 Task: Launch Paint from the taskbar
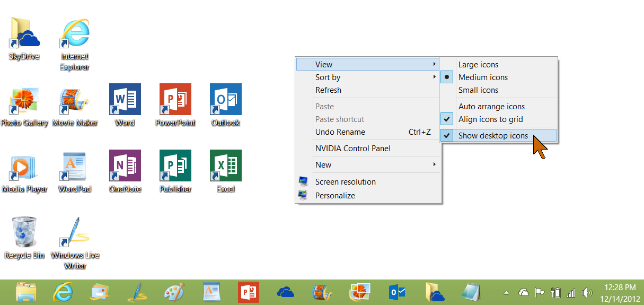174,292
